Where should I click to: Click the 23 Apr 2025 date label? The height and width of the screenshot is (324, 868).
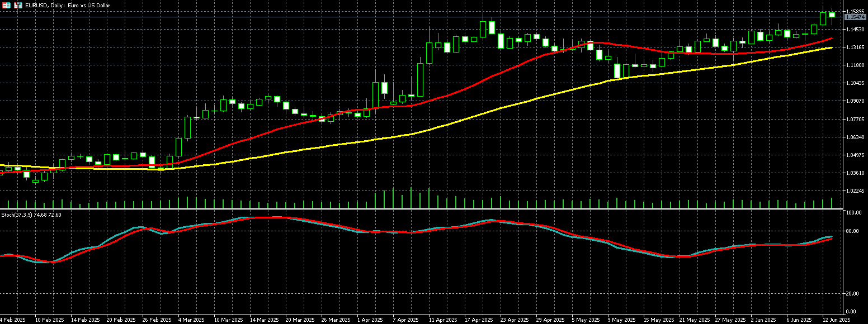515,320
